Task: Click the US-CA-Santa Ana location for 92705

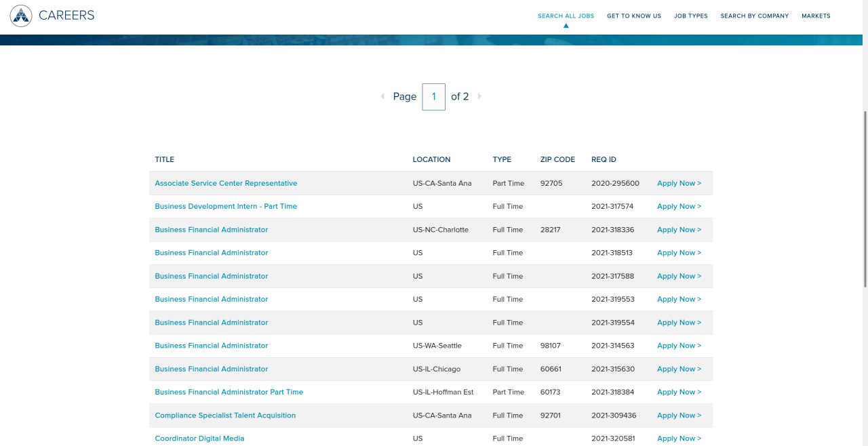Action: [441, 183]
